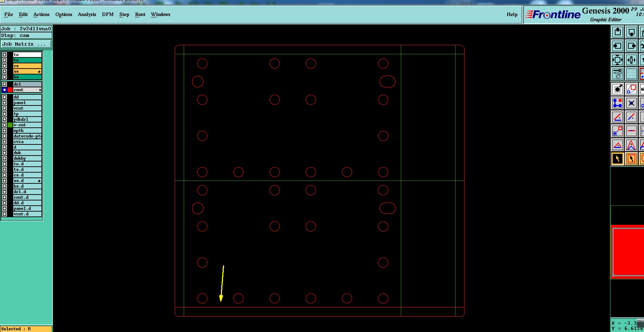Click the red overview thumbnail panel
This screenshot has height=332, width=644.
click(627, 252)
